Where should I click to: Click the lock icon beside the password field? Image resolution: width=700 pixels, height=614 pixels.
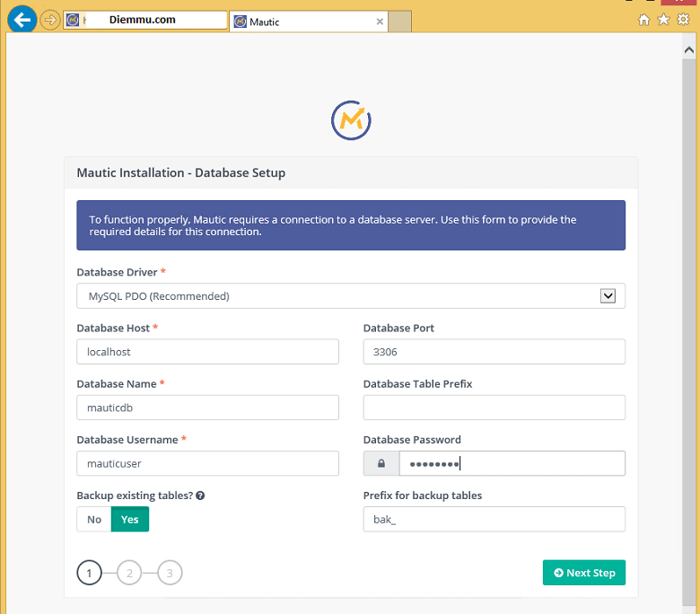click(381, 463)
